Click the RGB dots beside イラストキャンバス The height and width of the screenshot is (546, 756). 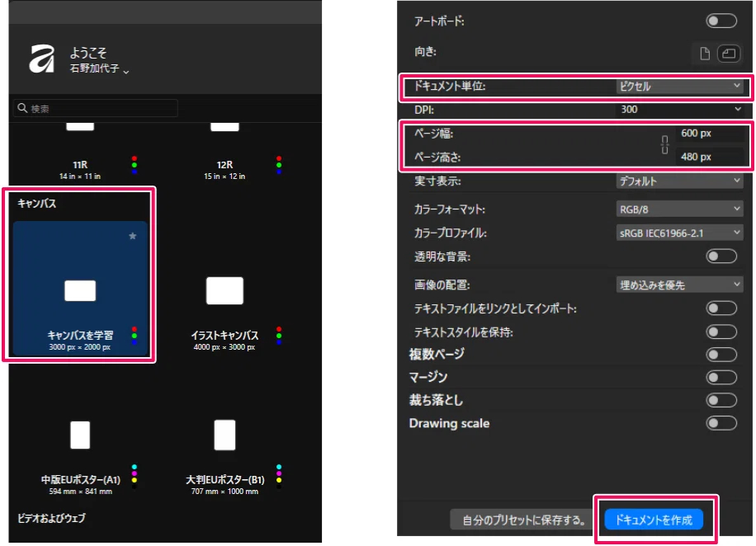click(279, 336)
